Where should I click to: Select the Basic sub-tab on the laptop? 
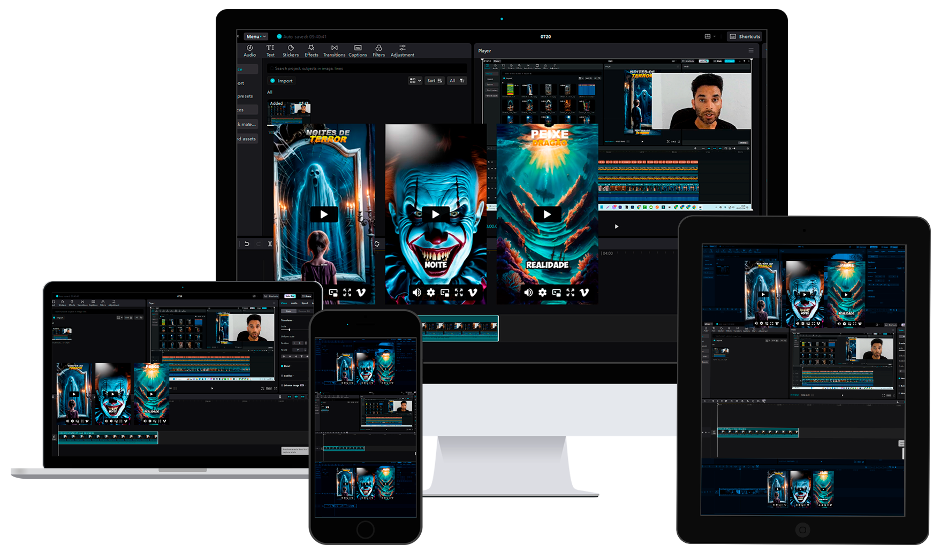pos(289,311)
